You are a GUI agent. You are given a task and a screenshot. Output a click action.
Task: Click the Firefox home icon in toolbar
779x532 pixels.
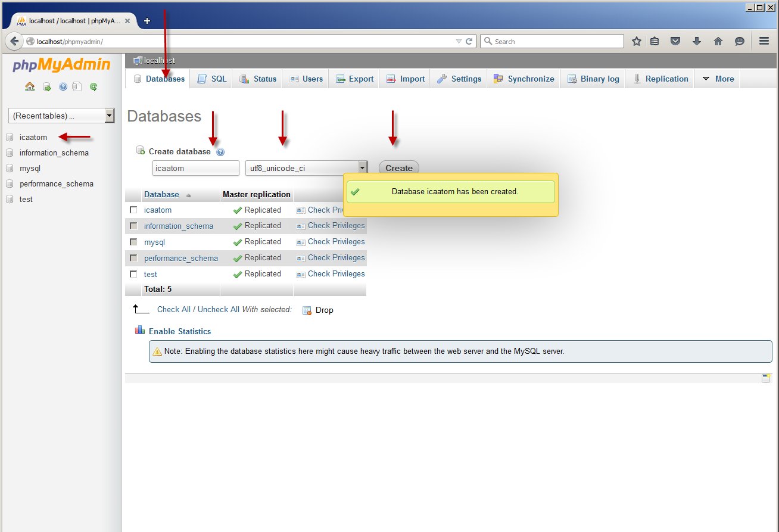click(718, 41)
